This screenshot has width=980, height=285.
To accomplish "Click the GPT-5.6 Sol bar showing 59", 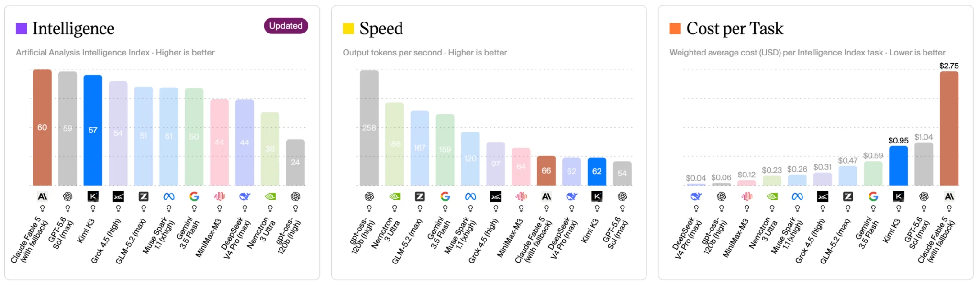I will pos(67,128).
